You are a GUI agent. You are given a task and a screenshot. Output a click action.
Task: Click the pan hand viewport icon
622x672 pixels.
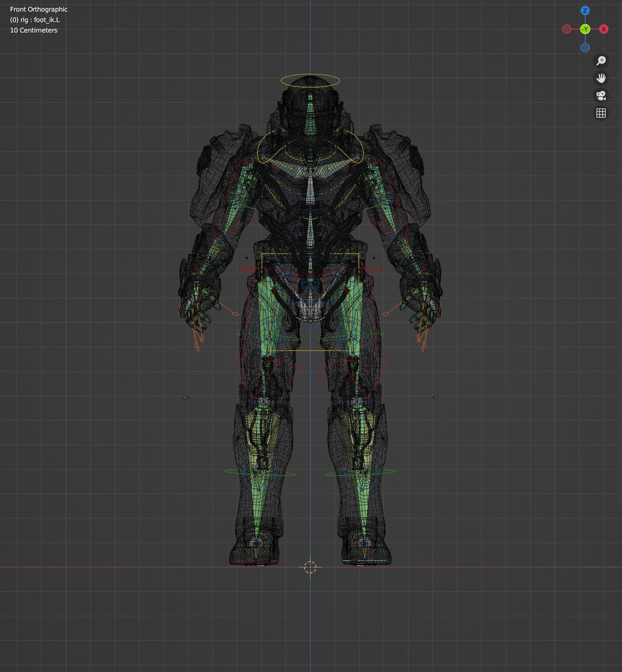[601, 78]
